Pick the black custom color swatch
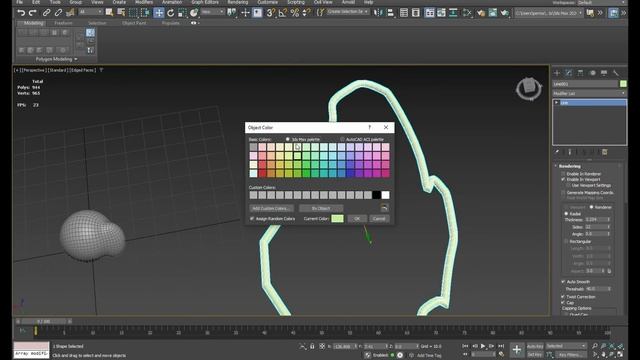This screenshot has width=640, height=360. pyautogui.click(x=376, y=195)
